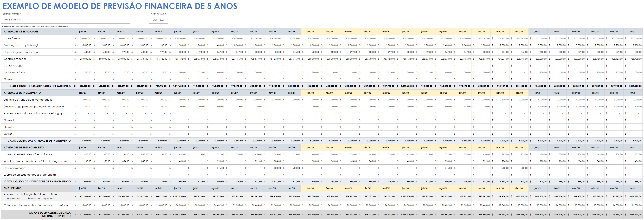The image size is (644, 220).
Task: Click mar/30 header in Atividades de Financiamento row
Action: pyautogui.click(x=348, y=148)
